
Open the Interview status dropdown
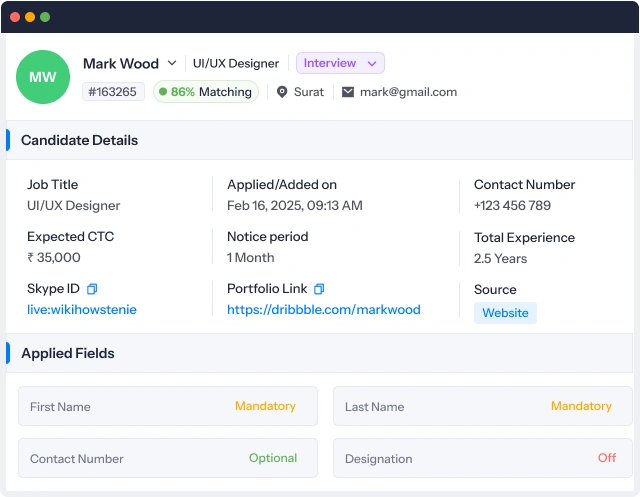click(x=340, y=63)
